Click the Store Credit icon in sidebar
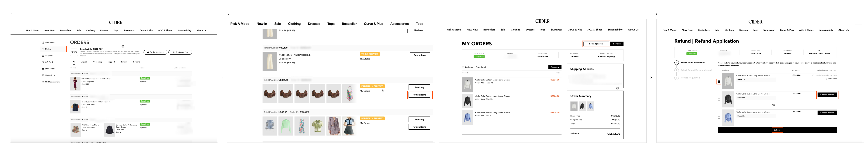The image size is (868, 166). (43, 69)
